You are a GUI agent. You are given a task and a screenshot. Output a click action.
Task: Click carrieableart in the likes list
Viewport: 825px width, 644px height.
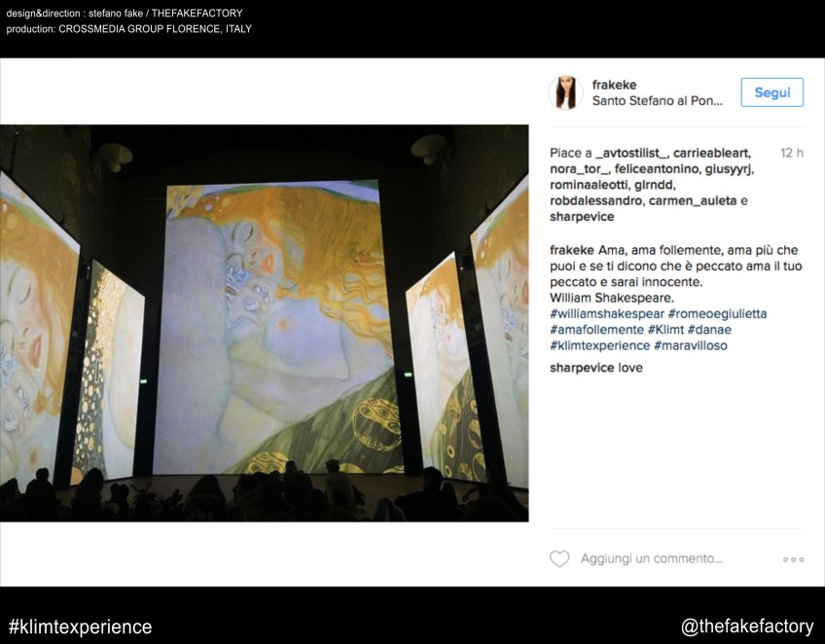pyautogui.click(x=712, y=153)
